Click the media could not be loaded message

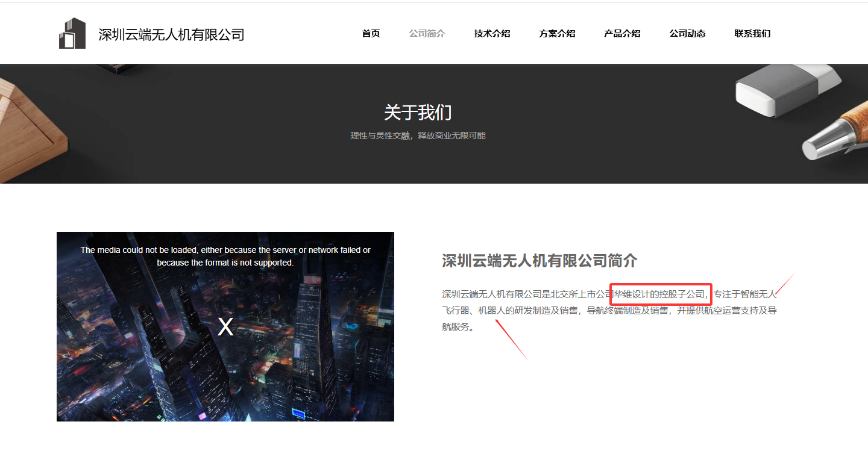[225, 257]
